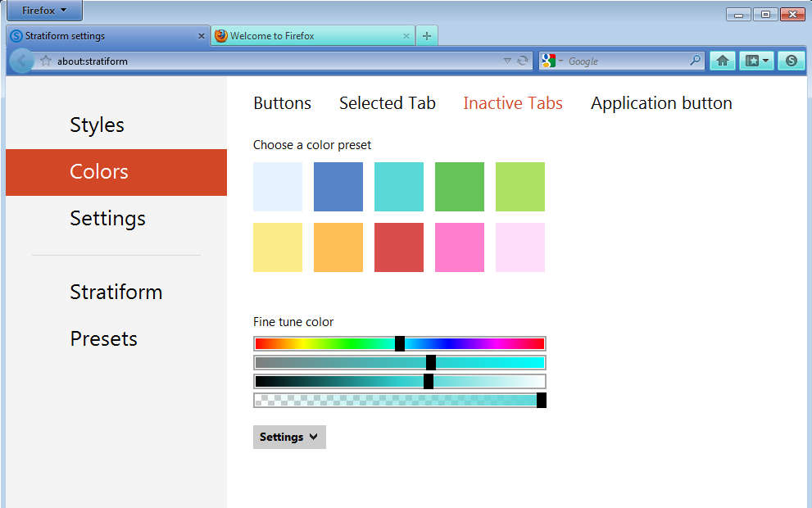Open the Bookmarks toolbar button
This screenshot has width=812, height=508.
pyautogui.click(x=756, y=61)
